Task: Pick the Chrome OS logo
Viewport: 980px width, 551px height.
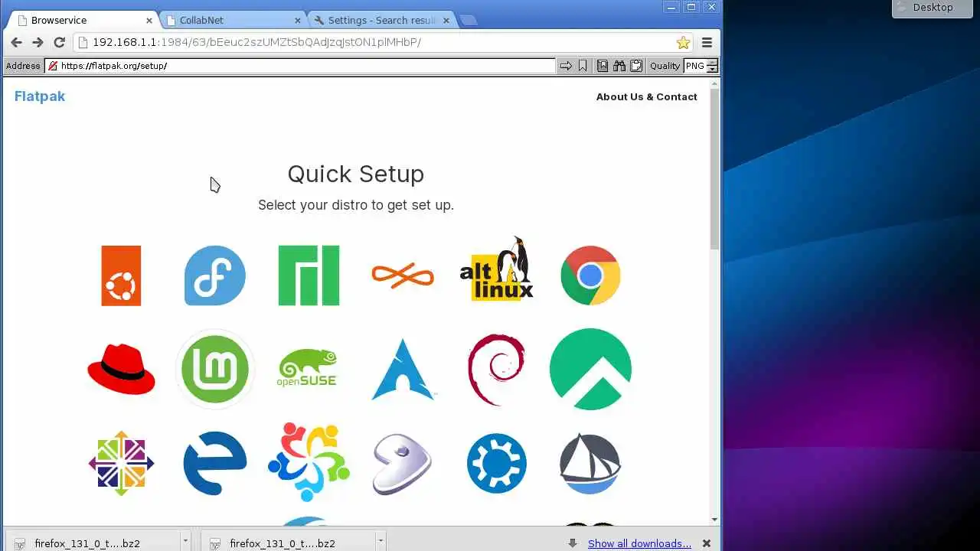Action: point(590,275)
